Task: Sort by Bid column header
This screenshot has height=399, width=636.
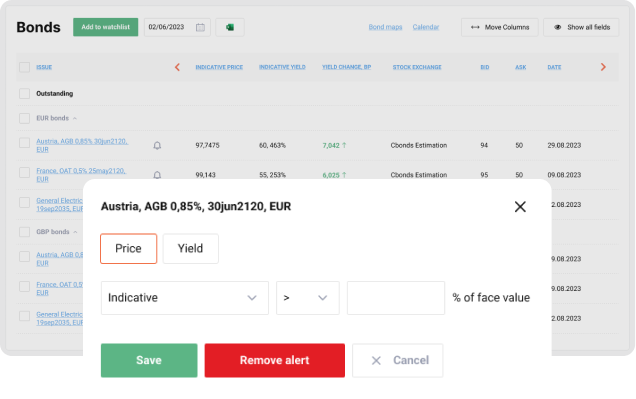Action: coord(485,67)
